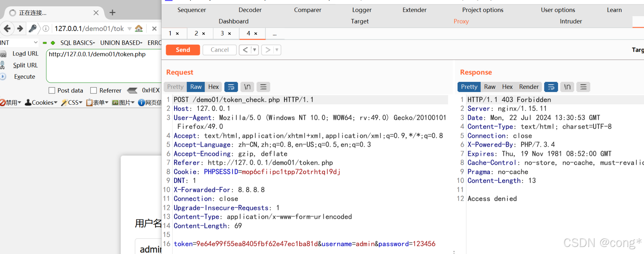
Task: Click the green plus icon in HackBar
Action: [x=53, y=43]
